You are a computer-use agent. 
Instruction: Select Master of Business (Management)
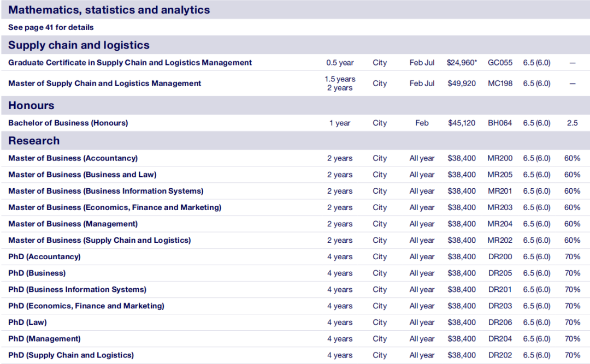click(x=73, y=224)
